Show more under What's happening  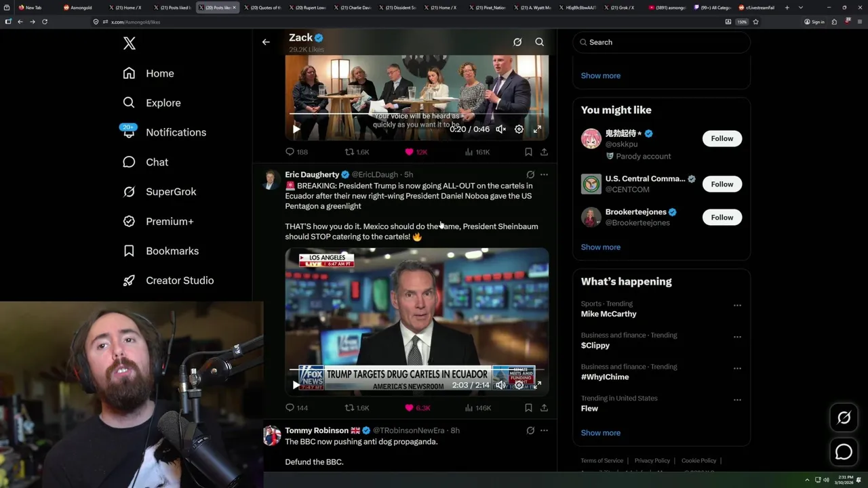pos(601,433)
